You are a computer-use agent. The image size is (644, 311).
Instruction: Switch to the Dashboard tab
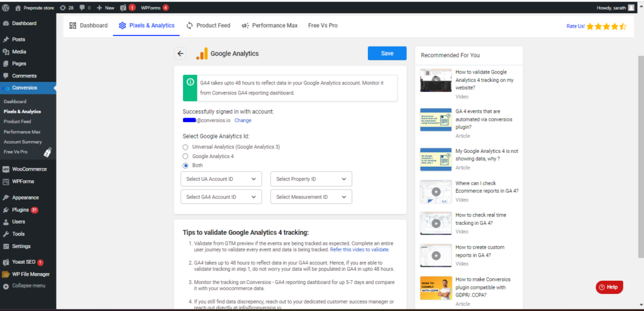click(89, 26)
